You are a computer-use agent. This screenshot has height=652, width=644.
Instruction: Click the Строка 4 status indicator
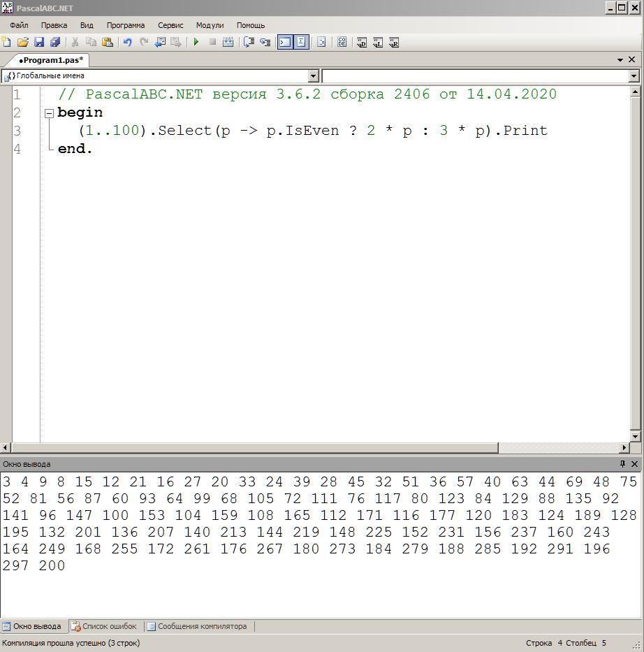click(x=544, y=643)
